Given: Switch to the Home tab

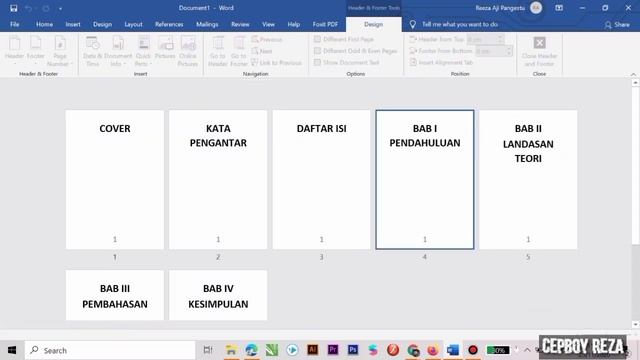Looking at the screenshot, I should click(x=44, y=24).
